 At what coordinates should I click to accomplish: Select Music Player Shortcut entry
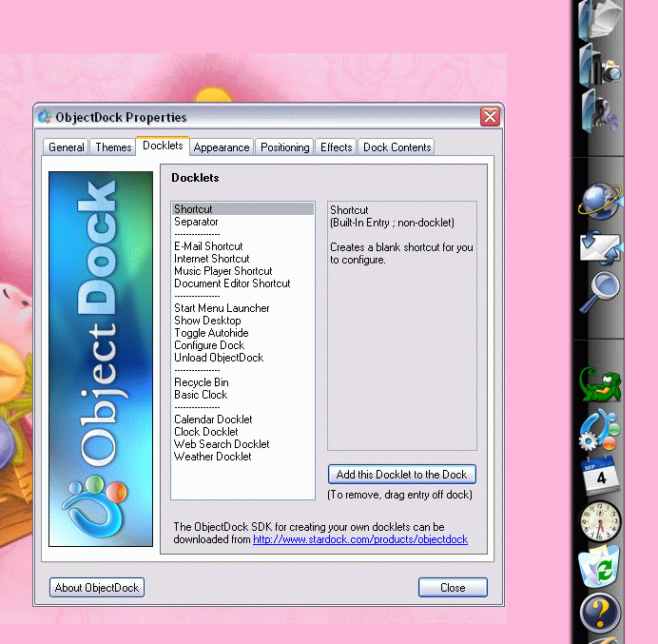coord(242,271)
